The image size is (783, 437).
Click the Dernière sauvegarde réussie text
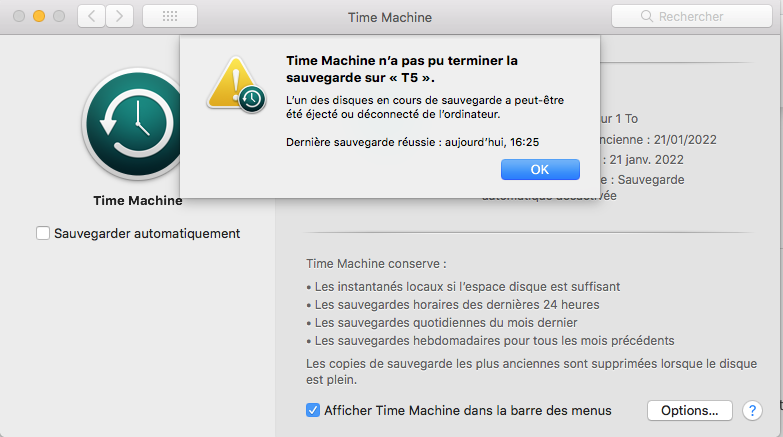(x=413, y=141)
